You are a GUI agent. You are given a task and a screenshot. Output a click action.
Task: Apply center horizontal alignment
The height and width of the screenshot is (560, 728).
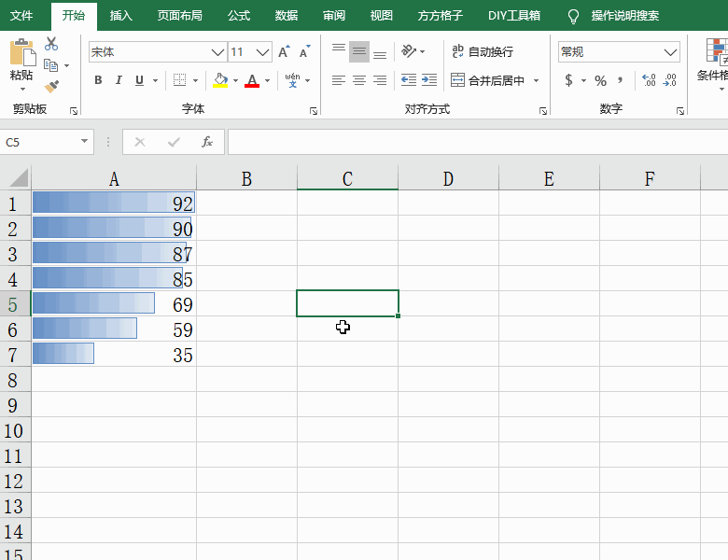click(358, 80)
